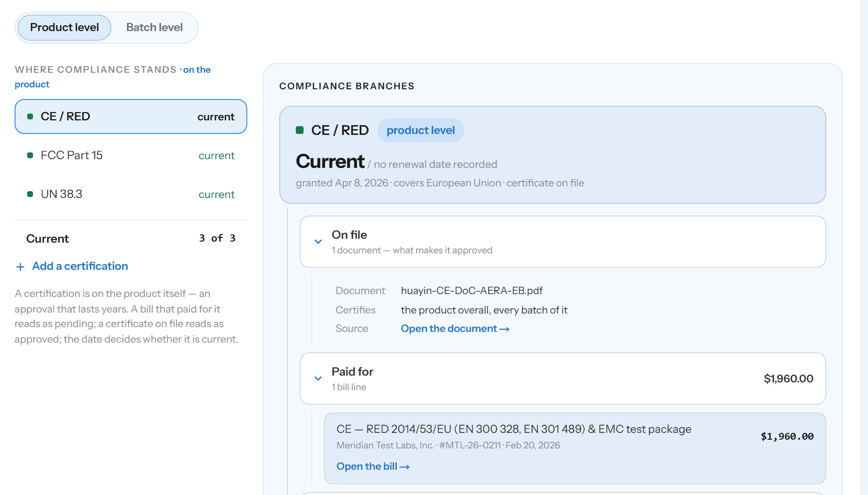Click the green status dot in CE / RED header
868x495 pixels.
(x=300, y=130)
